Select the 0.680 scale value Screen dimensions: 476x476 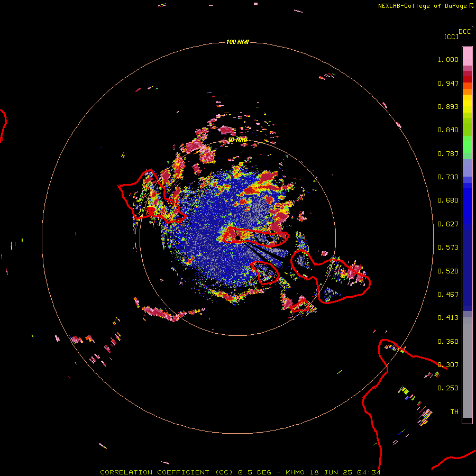pyautogui.click(x=448, y=200)
